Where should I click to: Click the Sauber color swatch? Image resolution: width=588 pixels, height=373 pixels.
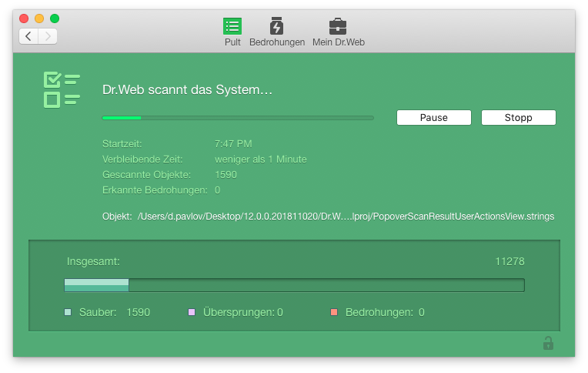[68, 312]
